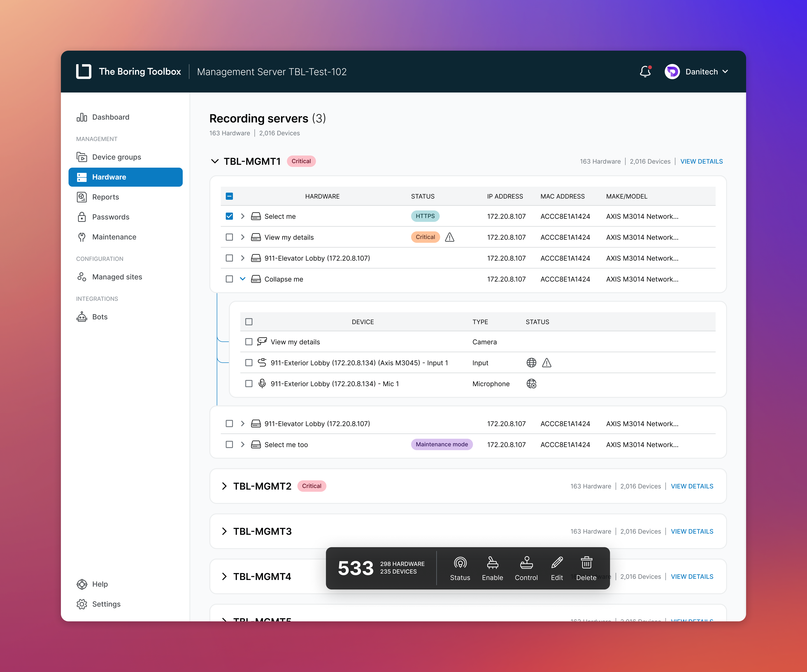
Task: Click the orange Critical badge on 'View my details'
Action: coord(425,237)
